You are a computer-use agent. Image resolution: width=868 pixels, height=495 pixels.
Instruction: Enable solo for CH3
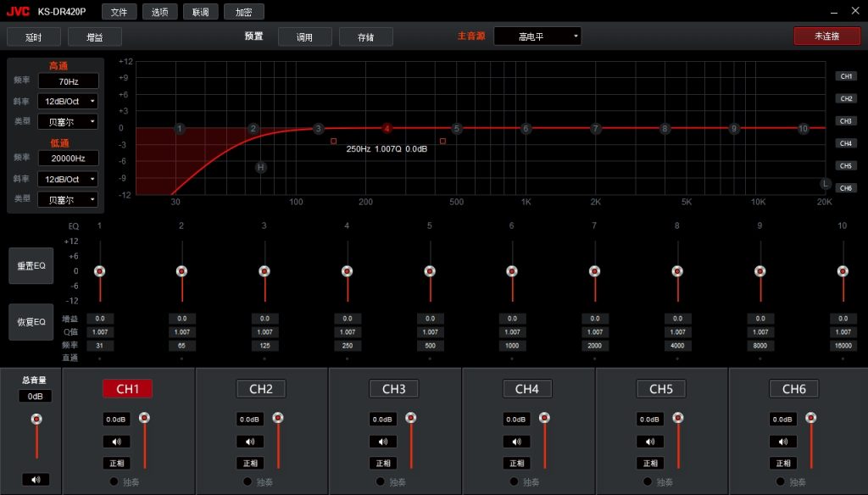pos(381,481)
